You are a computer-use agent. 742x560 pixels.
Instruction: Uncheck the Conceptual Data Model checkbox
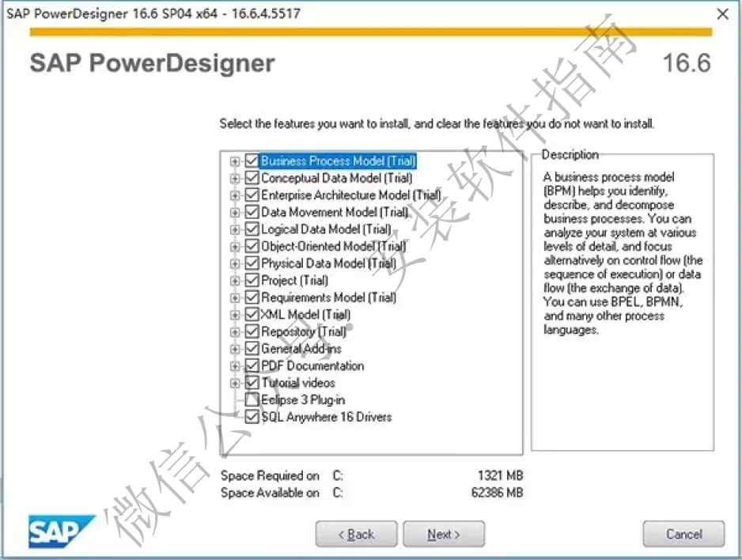[x=252, y=178]
